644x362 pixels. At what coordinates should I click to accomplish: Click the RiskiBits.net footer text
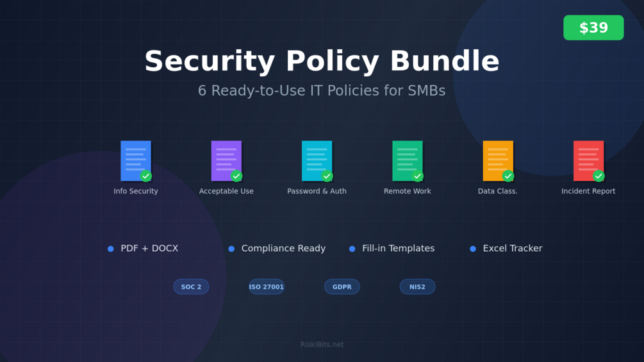coord(322,344)
